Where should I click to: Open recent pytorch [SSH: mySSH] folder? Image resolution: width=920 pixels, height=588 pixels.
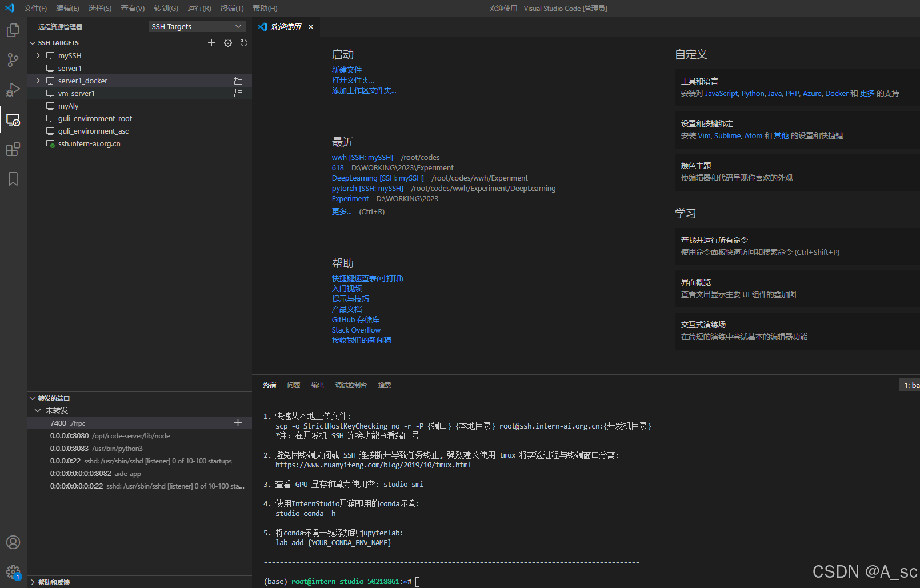pyautogui.click(x=367, y=189)
